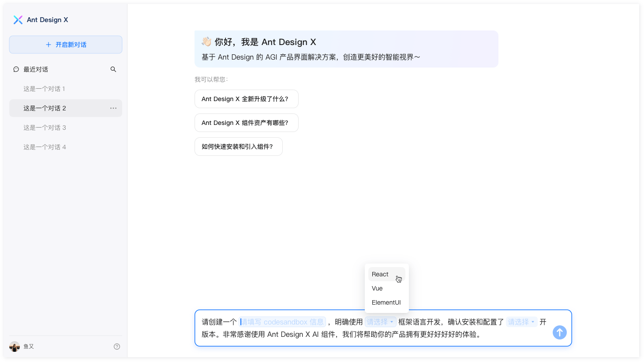Start a new chat with 开启新对话
The image size is (644, 362).
(66, 45)
